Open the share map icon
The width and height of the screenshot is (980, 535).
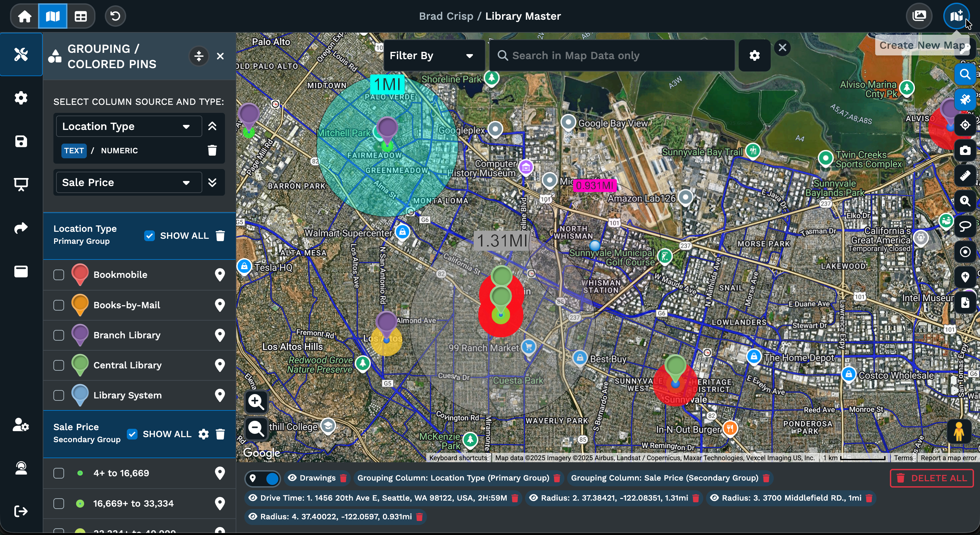[x=21, y=228]
